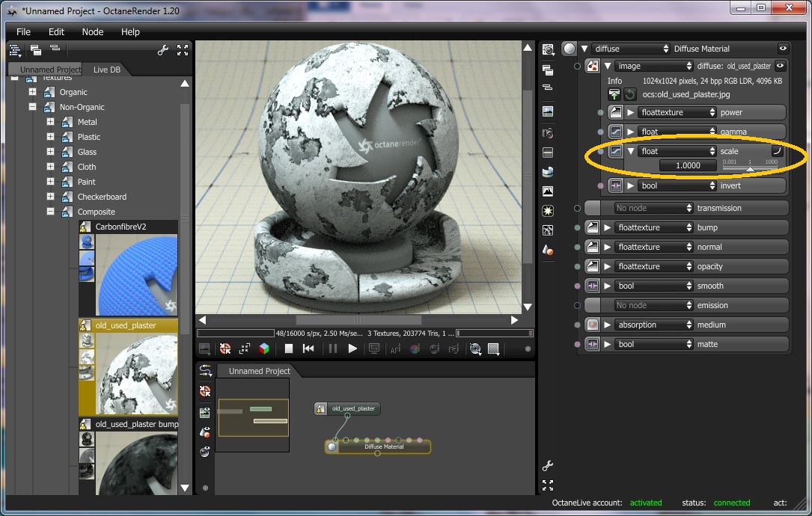Click the expand-all arrows icon in outliner toolbar
This screenshot has height=516, width=812.
point(183,50)
